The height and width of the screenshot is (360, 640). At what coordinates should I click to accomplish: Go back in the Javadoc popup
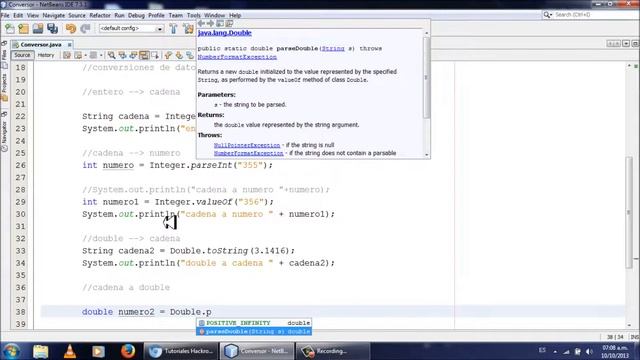pos(201,23)
